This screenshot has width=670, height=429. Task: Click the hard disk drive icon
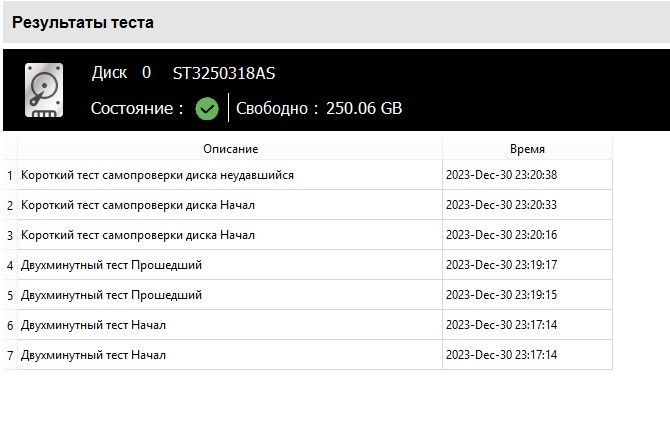pos(44,90)
